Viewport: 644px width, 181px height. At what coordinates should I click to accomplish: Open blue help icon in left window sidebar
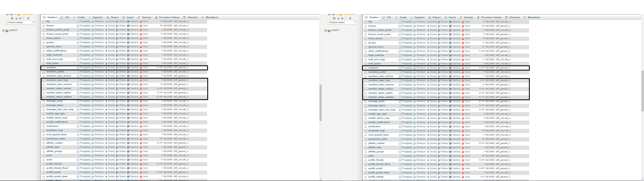(20, 18)
